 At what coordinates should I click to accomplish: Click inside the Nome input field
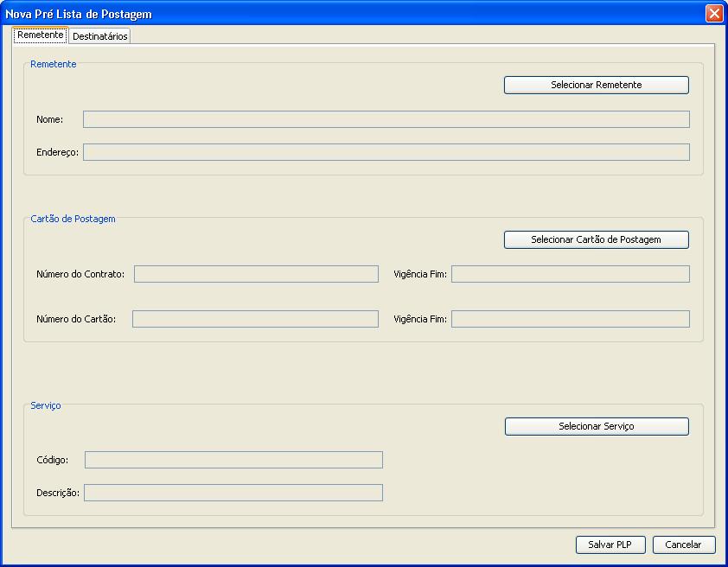point(386,118)
